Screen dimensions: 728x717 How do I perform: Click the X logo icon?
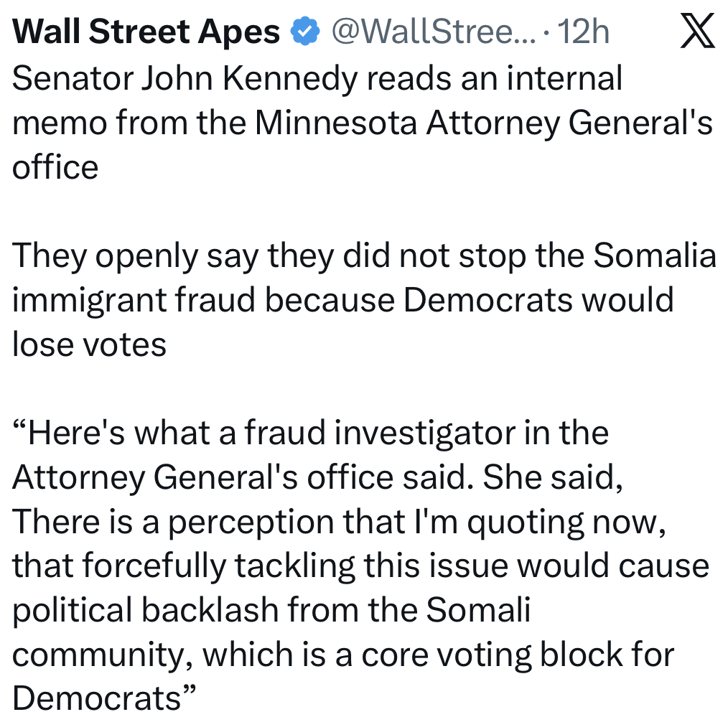click(x=696, y=32)
